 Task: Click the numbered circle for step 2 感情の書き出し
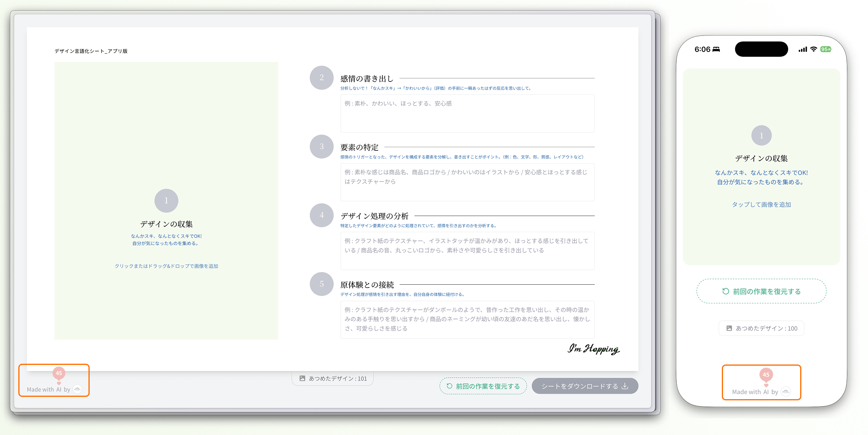[x=321, y=77]
